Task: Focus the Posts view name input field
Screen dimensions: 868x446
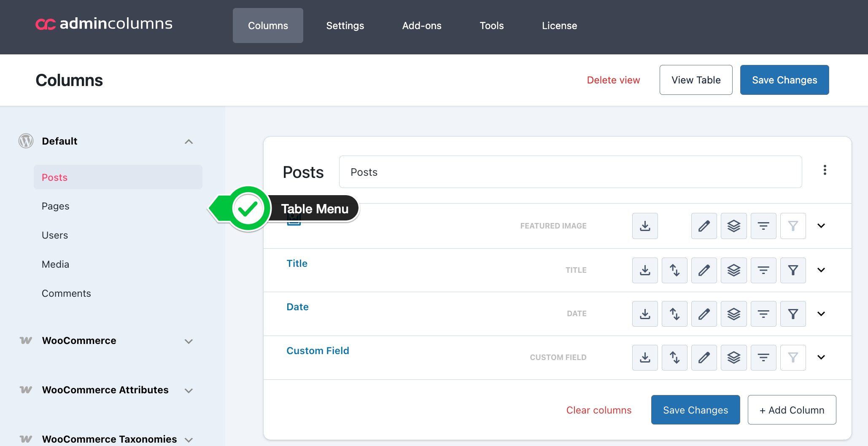Action: pyautogui.click(x=570, y=172)
